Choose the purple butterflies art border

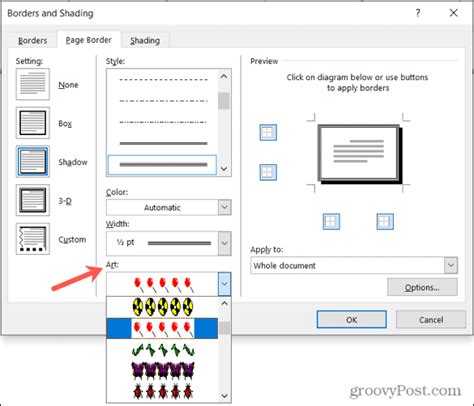pyautogui.click(x=163, y=371)
